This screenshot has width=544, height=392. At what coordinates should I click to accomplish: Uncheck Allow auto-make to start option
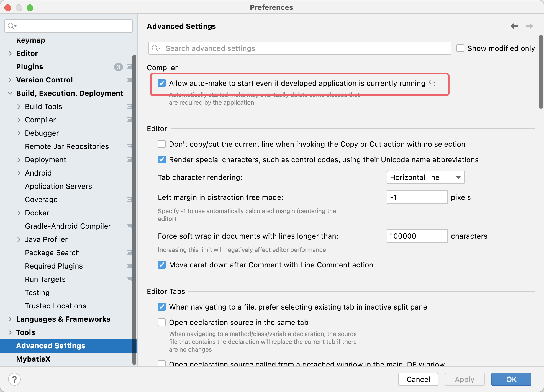tap(162, 83)
